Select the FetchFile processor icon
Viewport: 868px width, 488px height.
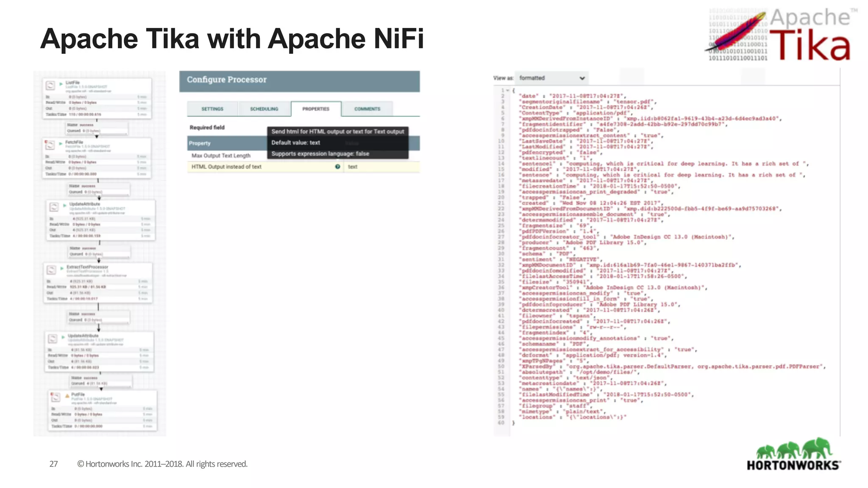(50, 145)
